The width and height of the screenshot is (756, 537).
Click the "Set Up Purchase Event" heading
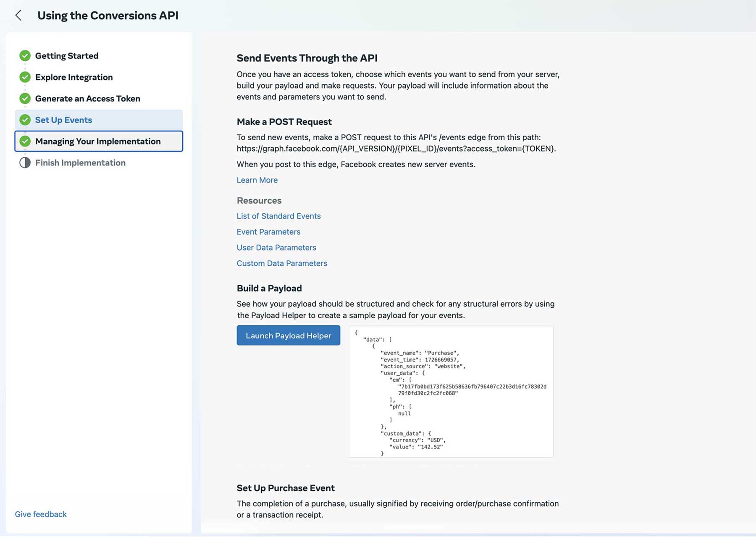(286, 488)
